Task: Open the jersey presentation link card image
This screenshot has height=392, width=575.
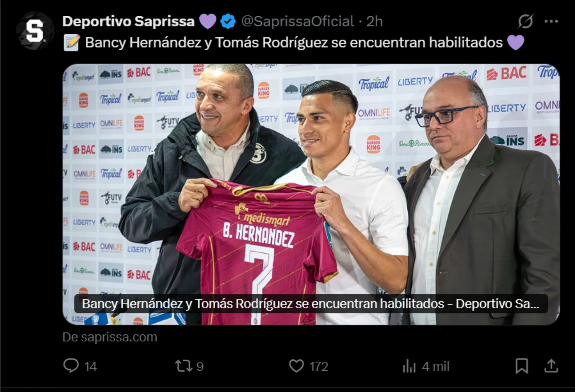Action: click(x=311, y=194)
